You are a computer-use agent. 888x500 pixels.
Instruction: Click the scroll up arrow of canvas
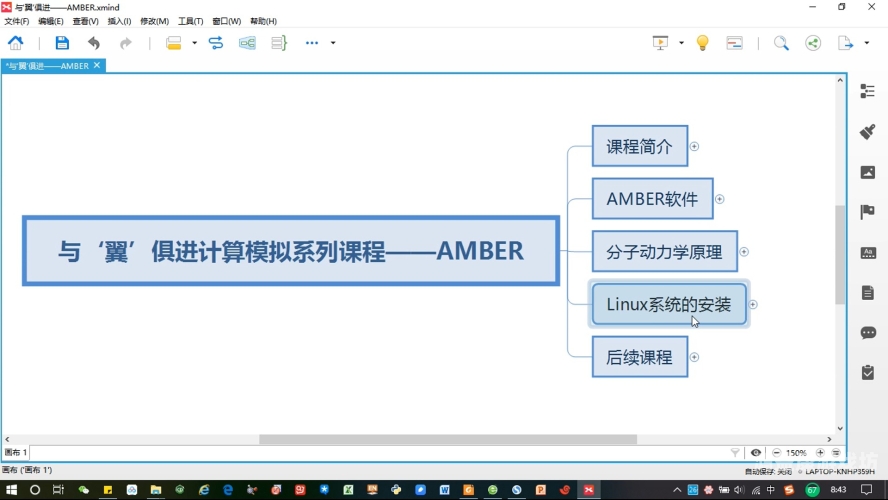(x=840, y=80)
